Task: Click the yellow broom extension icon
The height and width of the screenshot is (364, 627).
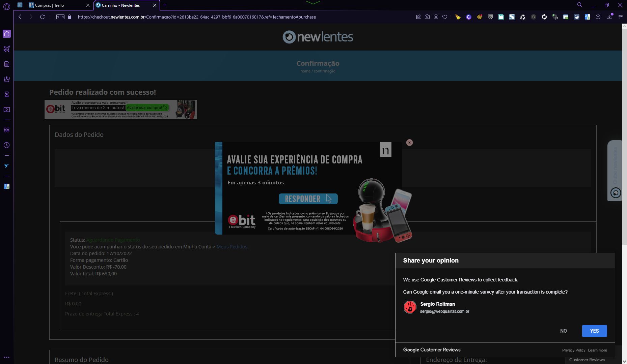Action: (458, 17)
